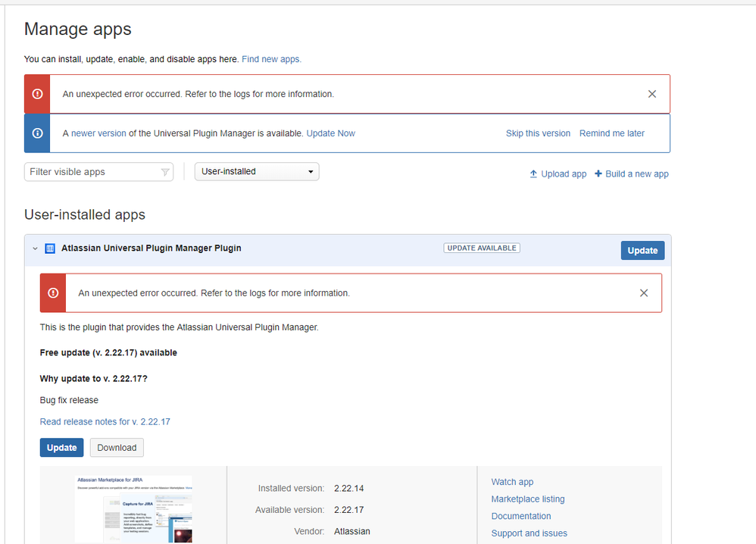
Task: Click the UPDATE AVAILABLE badge
Action: tap(482, 248)
